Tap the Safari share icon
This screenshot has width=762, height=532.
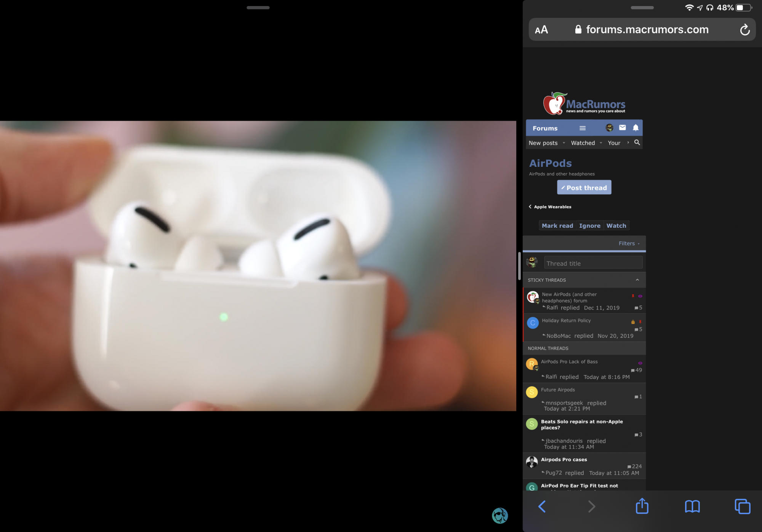(x=642, y=506)
